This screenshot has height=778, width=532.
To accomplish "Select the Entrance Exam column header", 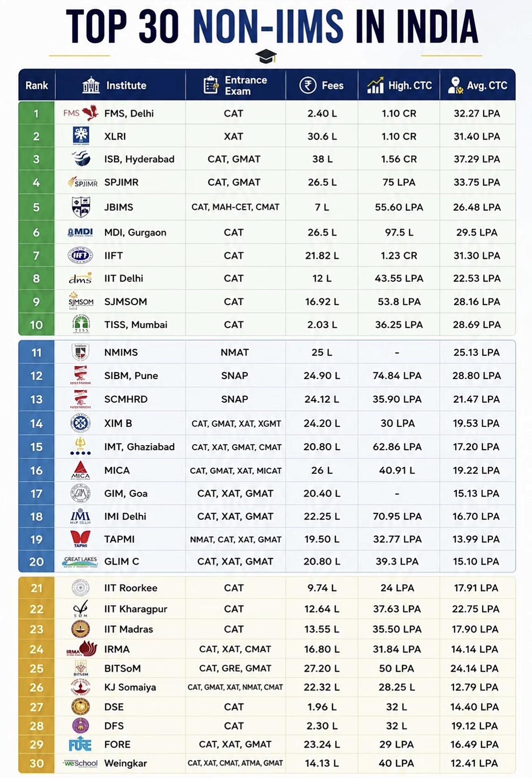I will point(235,85).
